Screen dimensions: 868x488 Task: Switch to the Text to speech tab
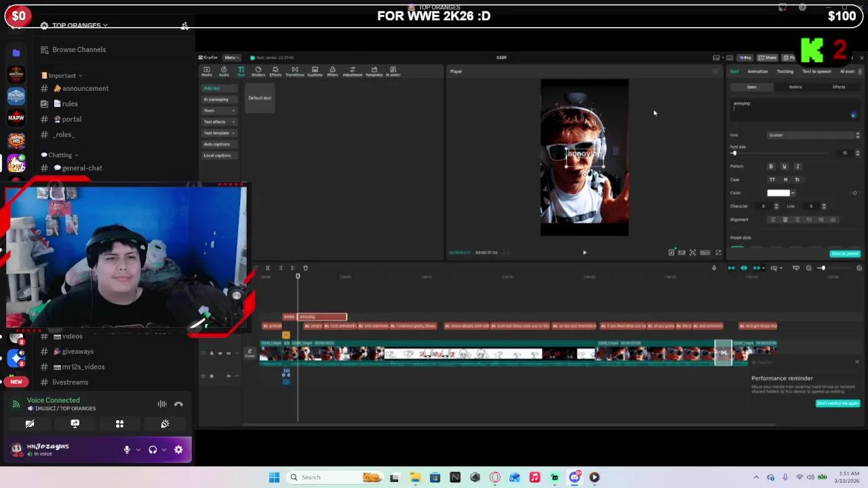[x=816, y=71]
